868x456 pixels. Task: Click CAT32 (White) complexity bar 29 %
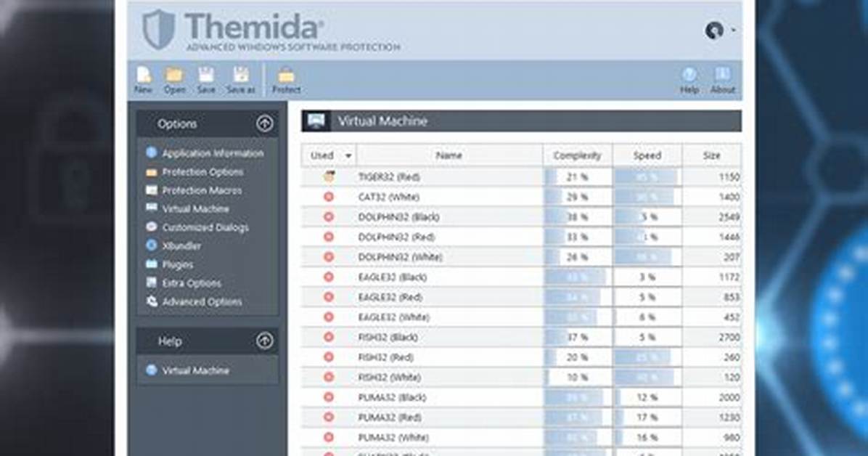[578, 198]
